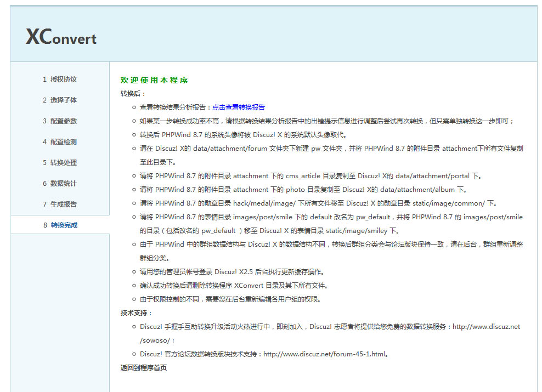Image resolution: width=542 pixels, height=392 pixels.
Task: Click the line about deleting XConvert 目录
Action: tap(234, 286)
